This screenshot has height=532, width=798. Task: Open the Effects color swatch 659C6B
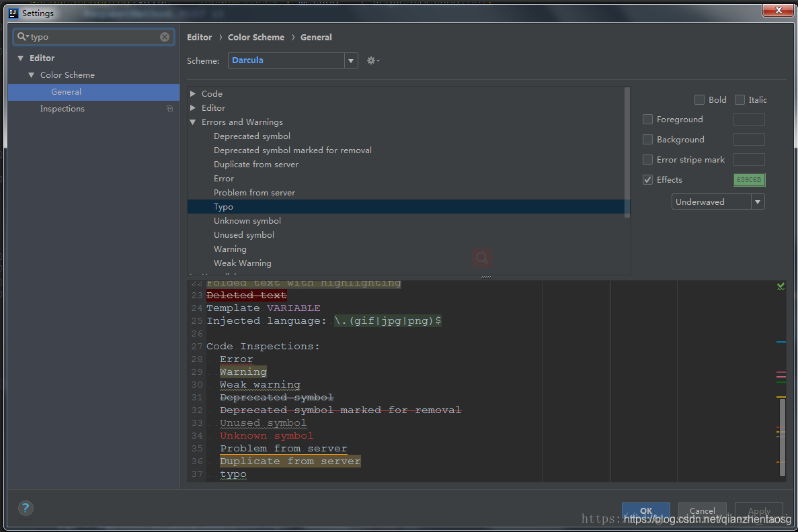pyautogui.click(x=749, y=179)
